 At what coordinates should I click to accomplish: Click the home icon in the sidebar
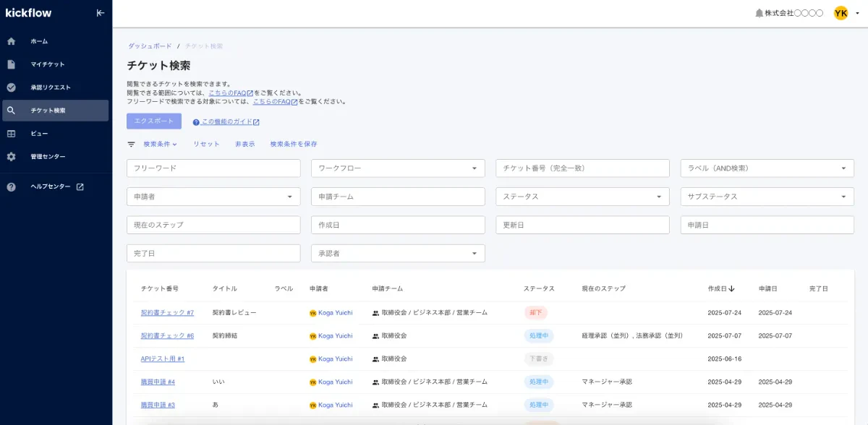point(11,41)
